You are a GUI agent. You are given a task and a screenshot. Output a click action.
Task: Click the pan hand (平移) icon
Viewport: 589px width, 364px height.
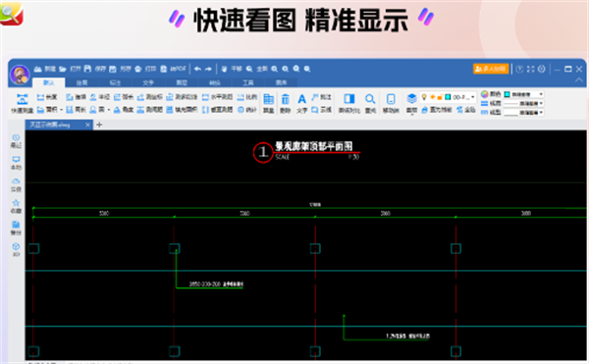224,69
